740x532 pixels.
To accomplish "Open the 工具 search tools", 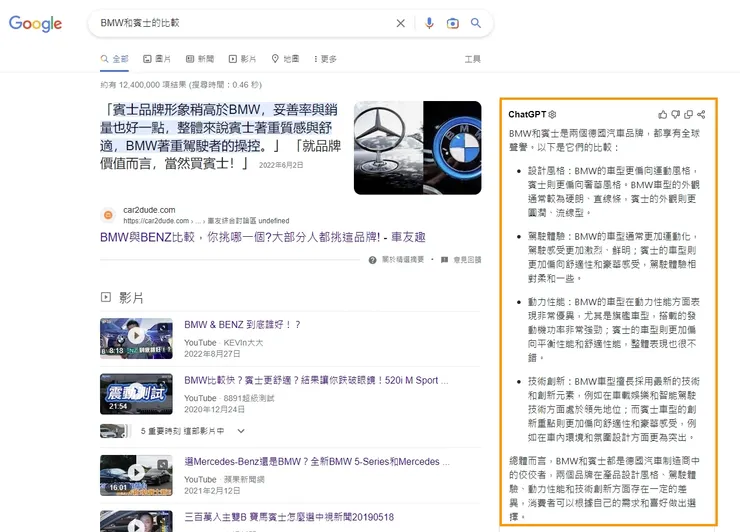I will coord(472,59).
